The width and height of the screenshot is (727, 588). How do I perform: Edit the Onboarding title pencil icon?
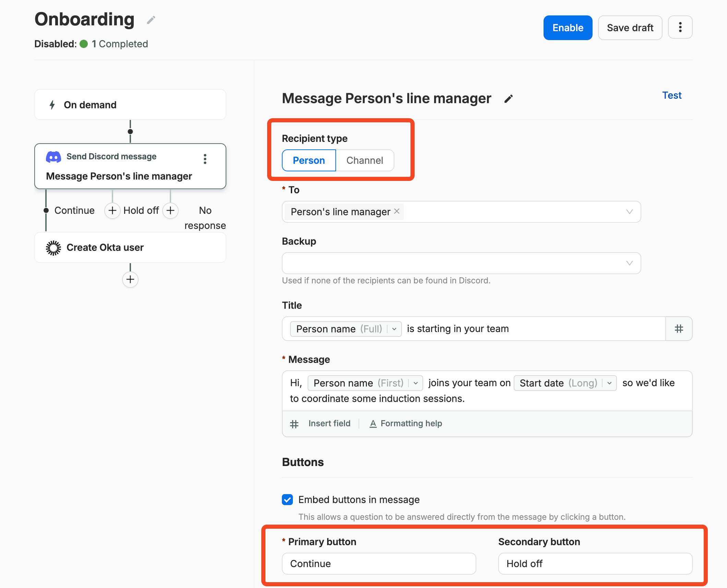[x=151, y=20]
